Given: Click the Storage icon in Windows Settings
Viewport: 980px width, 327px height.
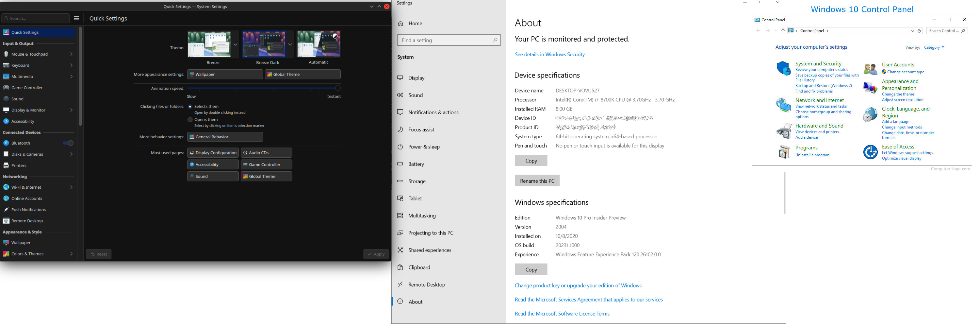Looking at the screenshot, I should 400,181.
